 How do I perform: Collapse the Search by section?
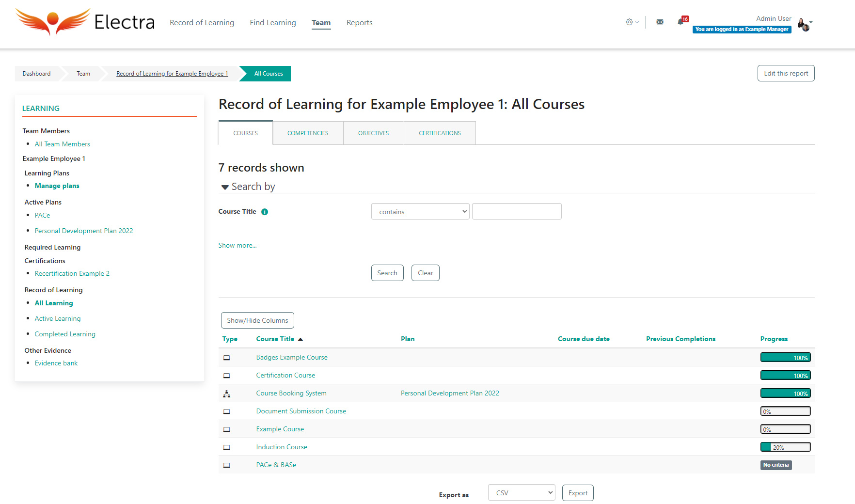(x=225, y=187)
